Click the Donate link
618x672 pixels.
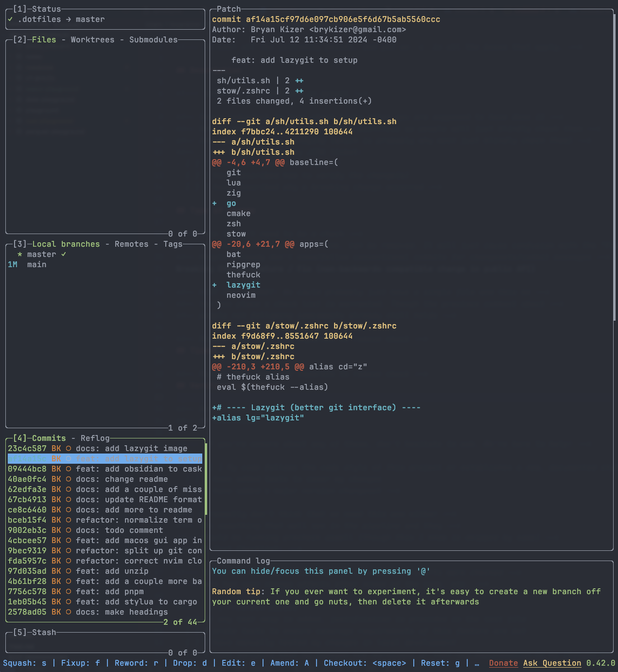pos(503,663)
